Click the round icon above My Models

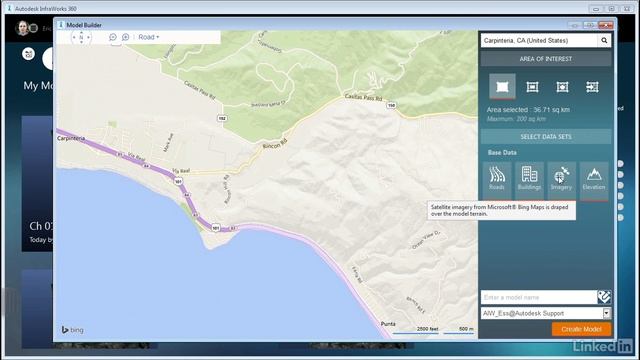[29, 54]
